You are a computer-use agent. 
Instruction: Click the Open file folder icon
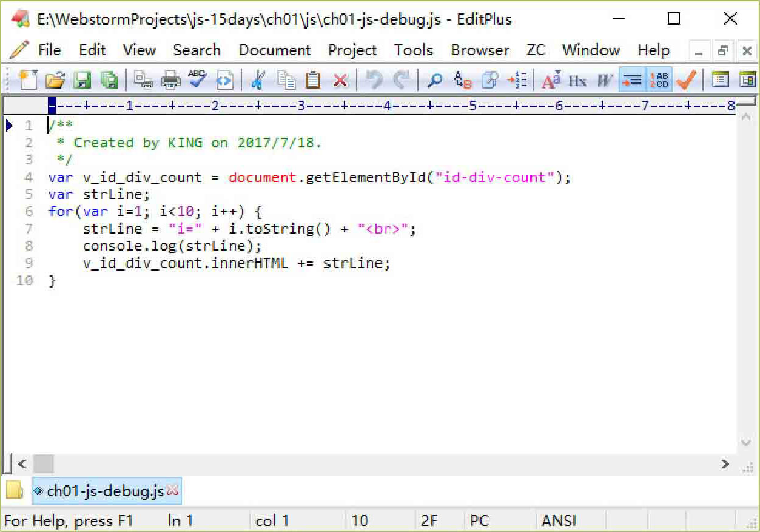coord(55,80)
